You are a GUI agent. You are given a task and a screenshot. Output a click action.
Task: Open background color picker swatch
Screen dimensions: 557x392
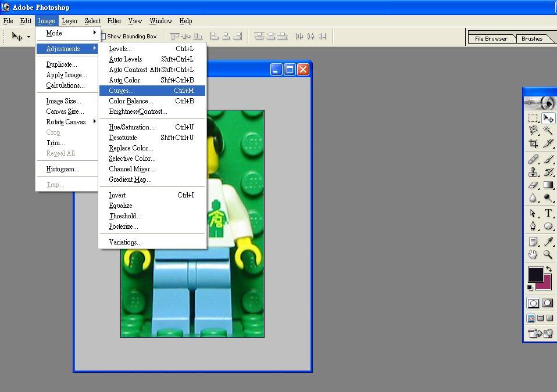click(547, 285)
